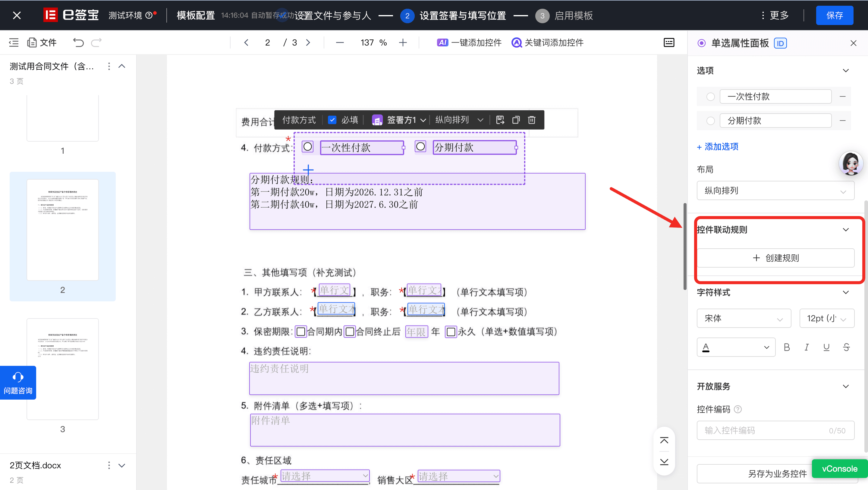
Task: Open the 布局 纵向排列 dropdown
Action: [x=775, y=191]
